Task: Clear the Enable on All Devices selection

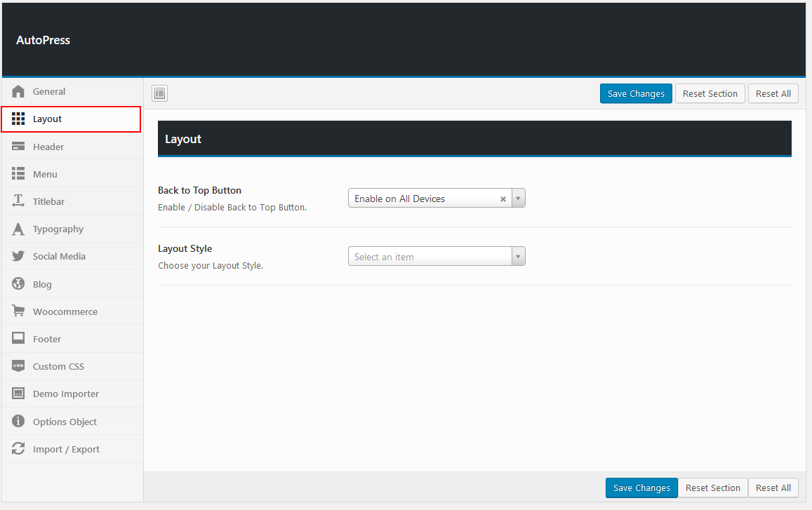Action: coord(502,199)
